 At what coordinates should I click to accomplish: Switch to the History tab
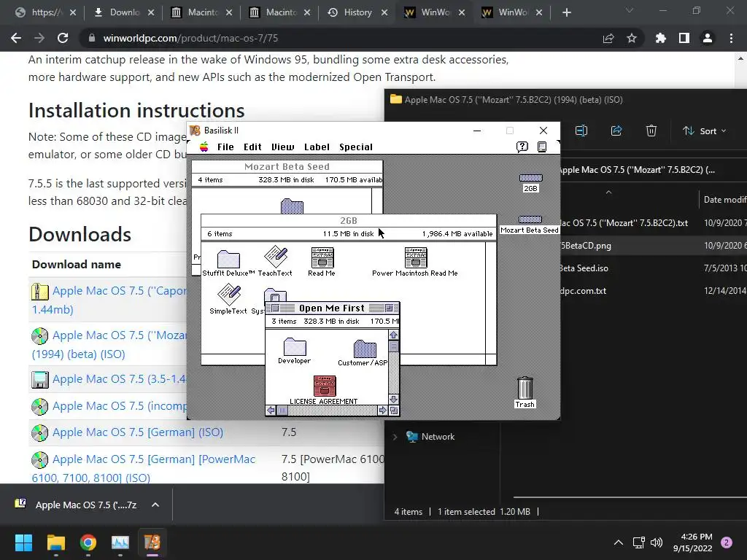coord(357,12)
